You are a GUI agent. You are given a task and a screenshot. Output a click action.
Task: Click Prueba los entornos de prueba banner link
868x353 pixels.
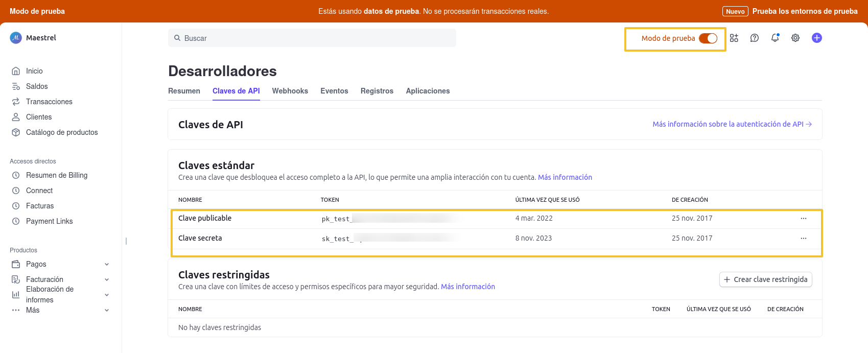pyautogui.click(x=805, y=11)
